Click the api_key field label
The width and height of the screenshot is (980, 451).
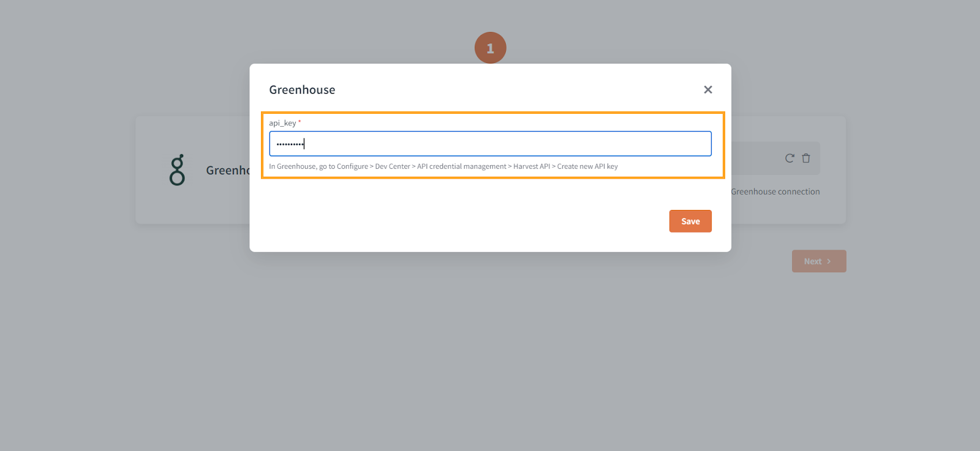[x=282, y=123]
